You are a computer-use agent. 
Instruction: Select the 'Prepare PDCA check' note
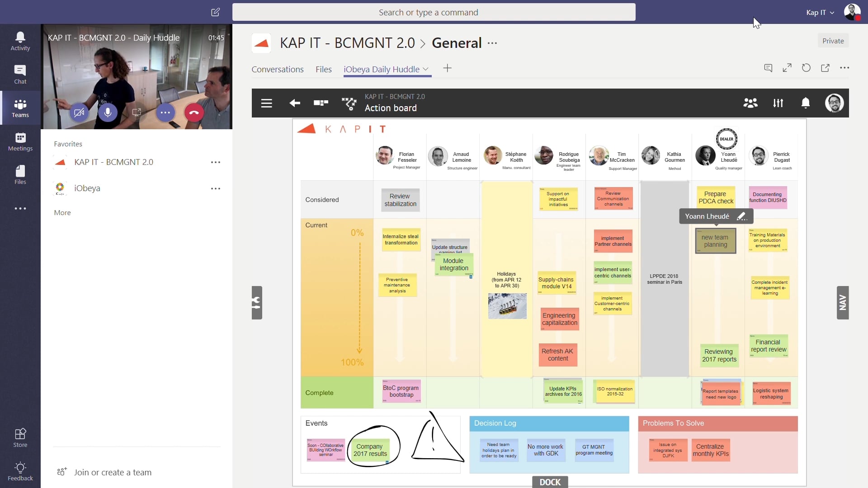(716, 197)
